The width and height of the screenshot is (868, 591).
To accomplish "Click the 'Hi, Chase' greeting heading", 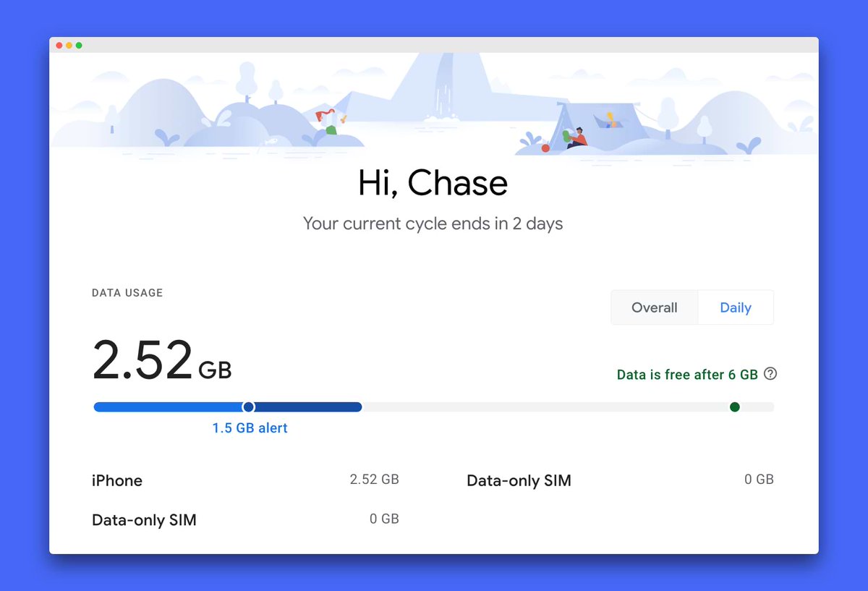I will point(433,183).
